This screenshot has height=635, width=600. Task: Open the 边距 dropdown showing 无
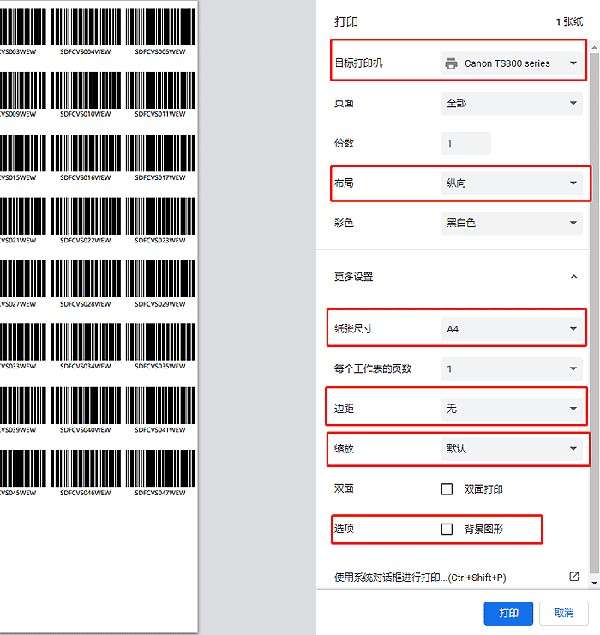(512, 409)
